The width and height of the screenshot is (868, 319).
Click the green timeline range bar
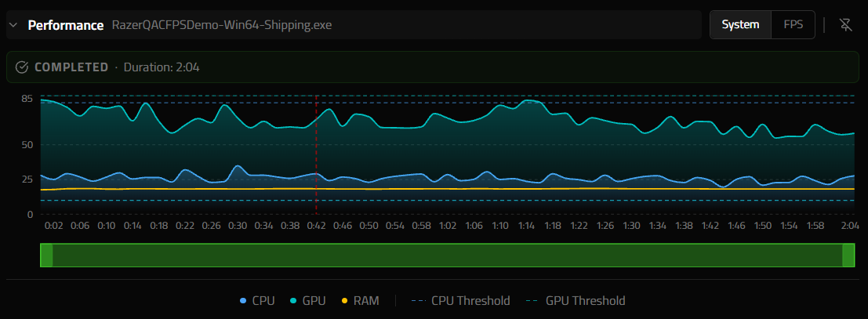click(x=447, y=256)
